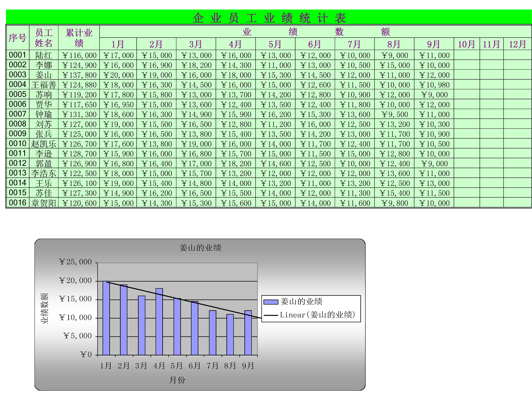532x396 pixels.
Task: Click the 10月 column header
Action: (x=466, y=44)
